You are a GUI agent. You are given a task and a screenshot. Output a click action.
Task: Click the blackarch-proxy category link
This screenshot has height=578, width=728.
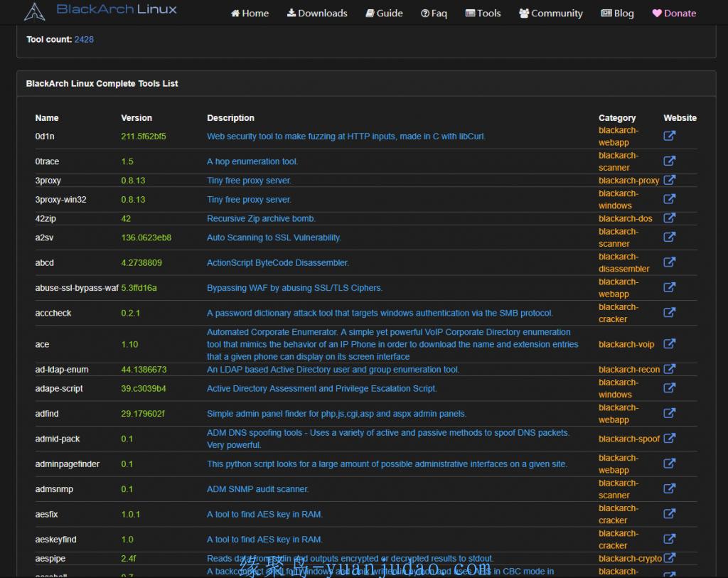[628, 181]
